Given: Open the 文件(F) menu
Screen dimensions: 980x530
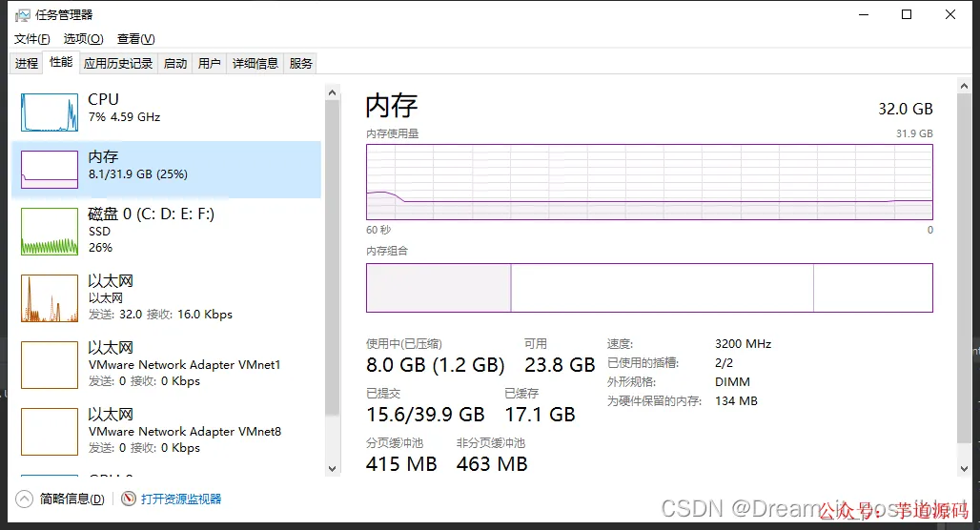Looking at the screenshot, I should [x=31, y=39].
